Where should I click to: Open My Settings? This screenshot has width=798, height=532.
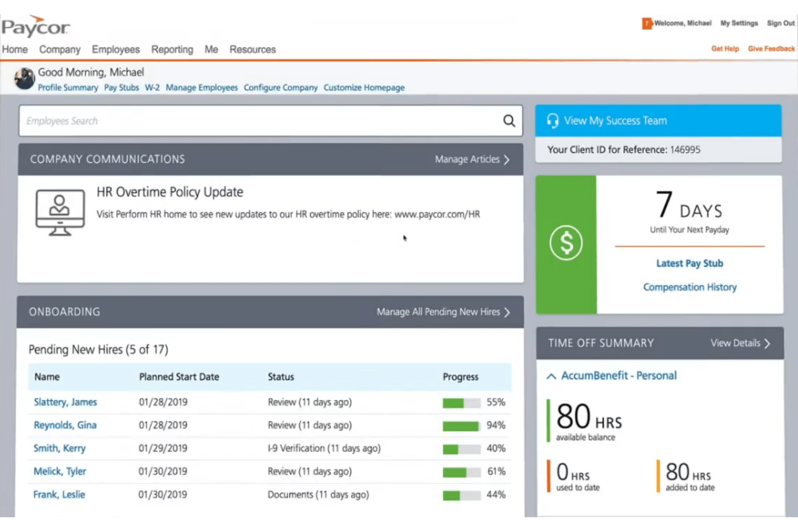pyautogui.click(x=739, y=23)
